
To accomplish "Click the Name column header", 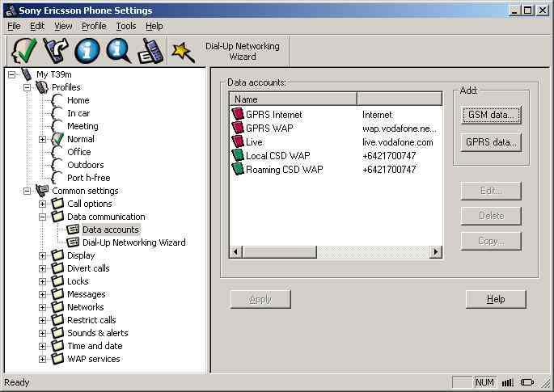I will coord(293,99).
